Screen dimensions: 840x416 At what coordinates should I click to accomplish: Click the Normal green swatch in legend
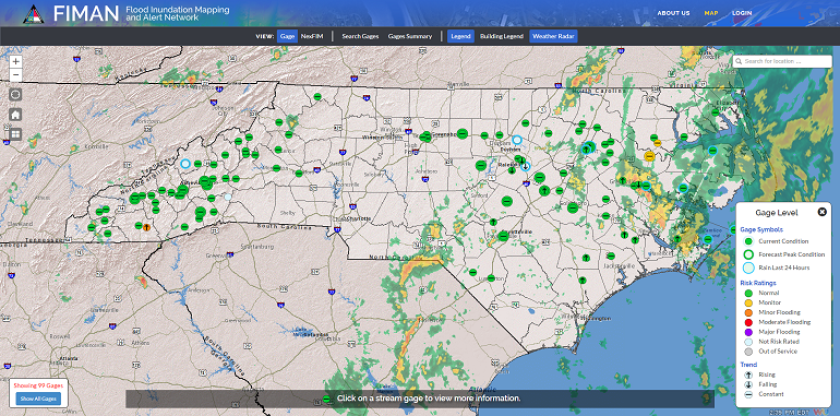click(748, 293)
